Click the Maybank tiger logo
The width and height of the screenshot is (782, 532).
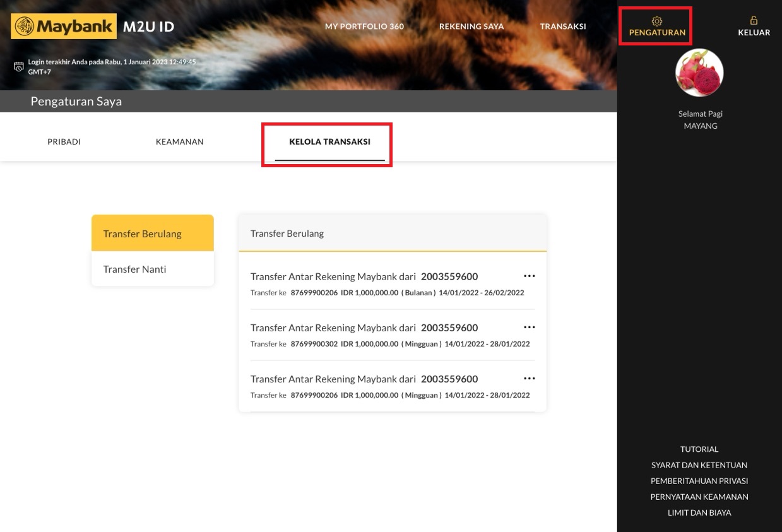point(25,27)
